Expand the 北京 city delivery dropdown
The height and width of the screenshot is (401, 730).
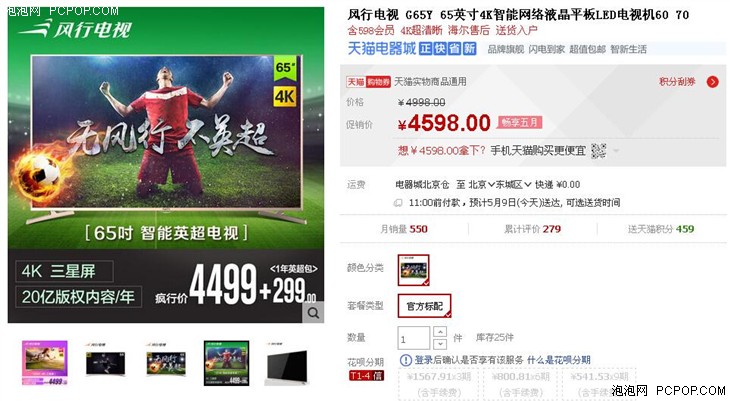[x=481, y=184]
